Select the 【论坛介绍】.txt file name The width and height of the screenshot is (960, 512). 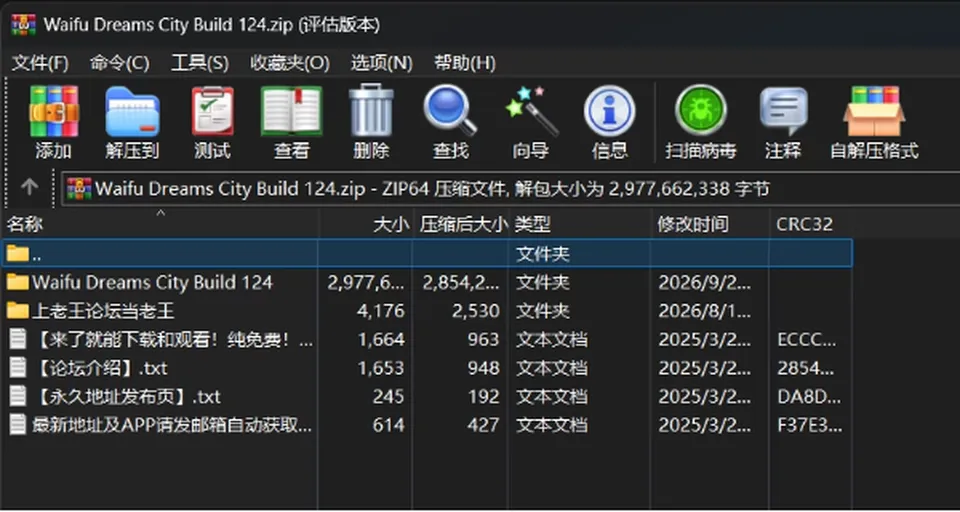100,368
